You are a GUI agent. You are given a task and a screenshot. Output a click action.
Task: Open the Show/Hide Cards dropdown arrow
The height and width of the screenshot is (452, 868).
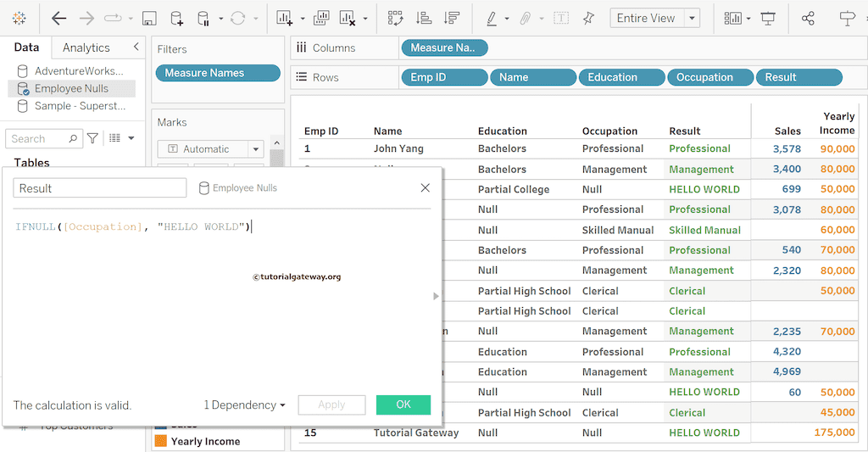pos(748,19)
